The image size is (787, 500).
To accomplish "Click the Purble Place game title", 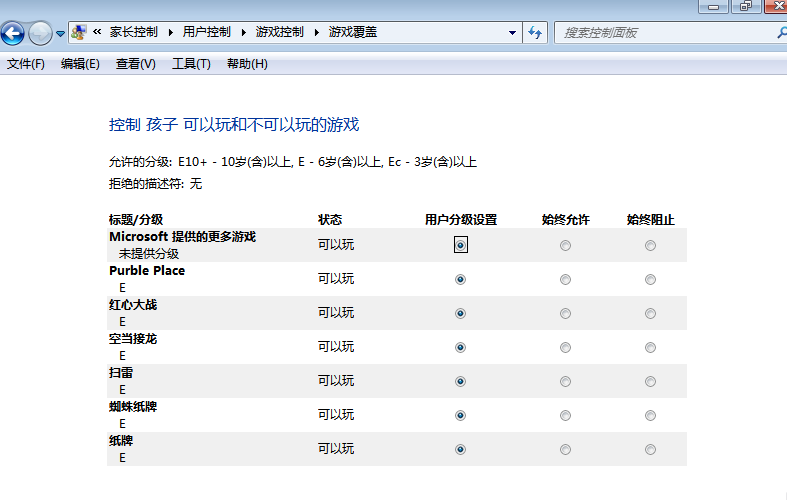I will coord(147,271).
